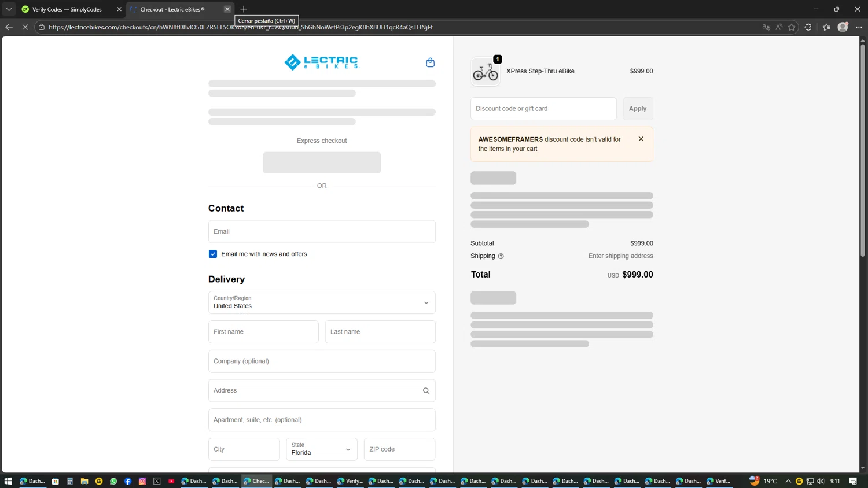Open a new tab with plus button
Viewport: 868px width, 488px height.
pyautogui.click(x=244, y=9)
